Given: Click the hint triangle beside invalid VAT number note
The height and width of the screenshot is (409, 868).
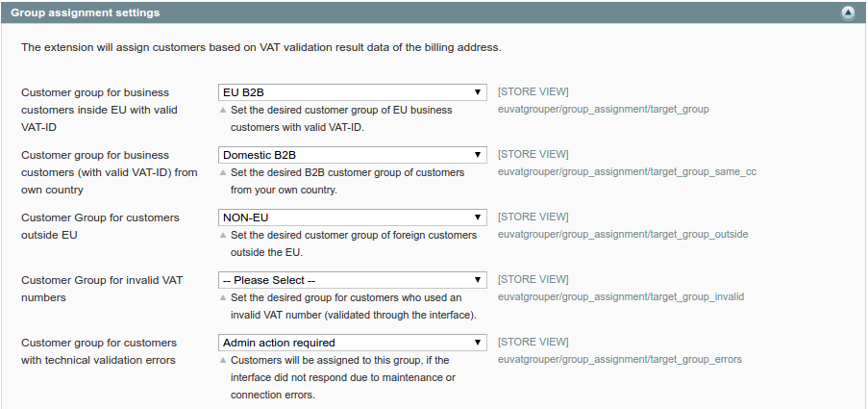Looking at the screenshot, I should [223, 298].
